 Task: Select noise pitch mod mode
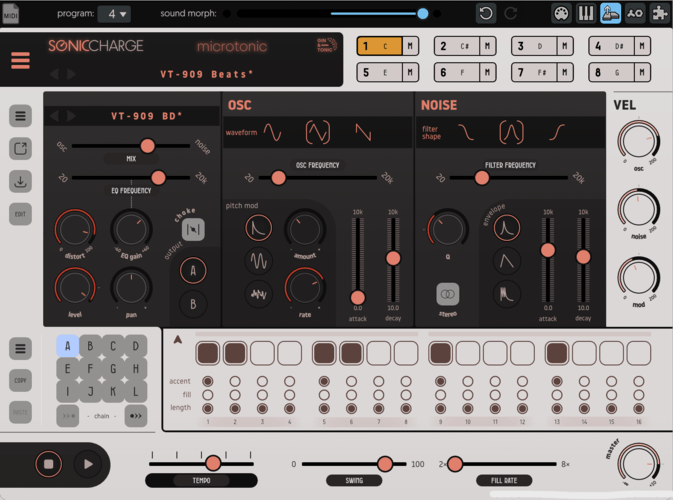[258, 294]
